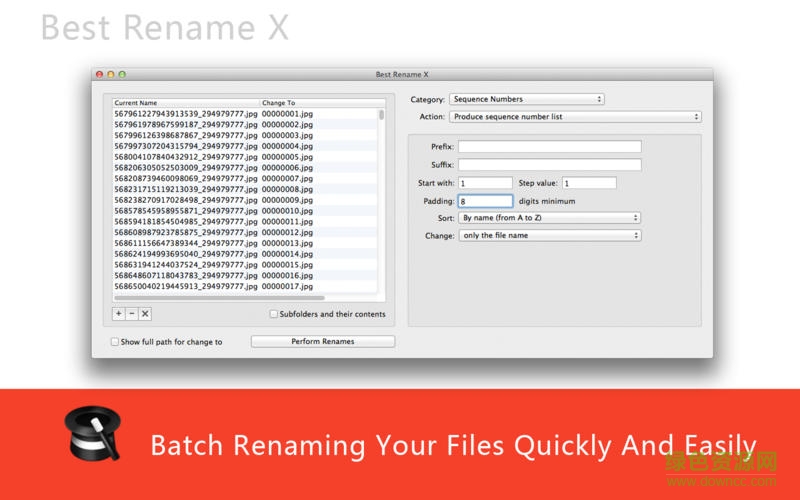
Task: Open the Sort dropdown by name
Action: 549,218
